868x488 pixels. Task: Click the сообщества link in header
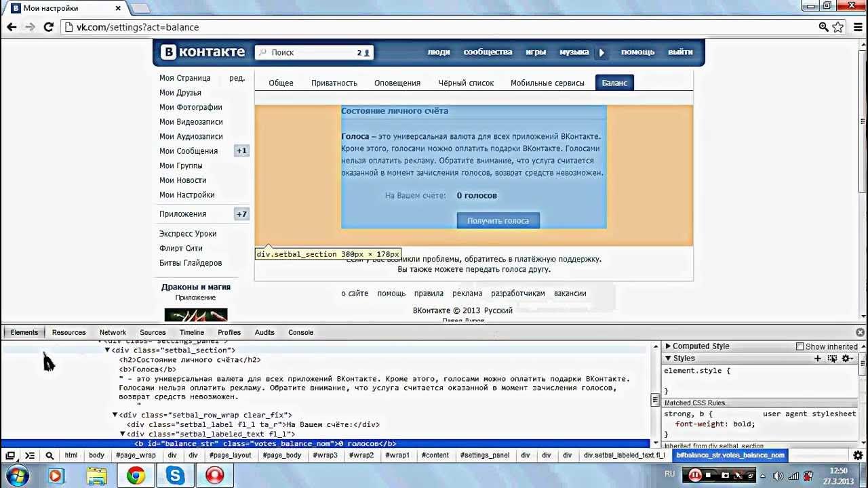point(488,52)
